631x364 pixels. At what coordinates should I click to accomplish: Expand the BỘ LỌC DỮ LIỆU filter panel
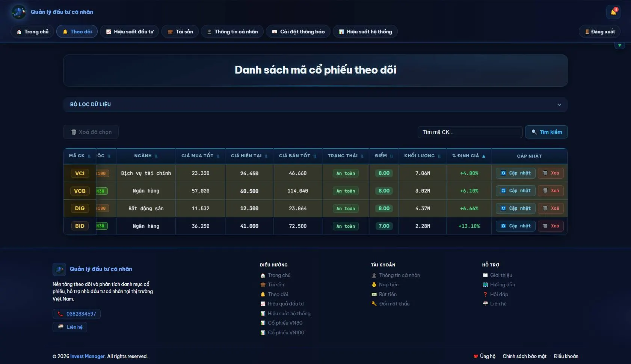pos(315,104)
